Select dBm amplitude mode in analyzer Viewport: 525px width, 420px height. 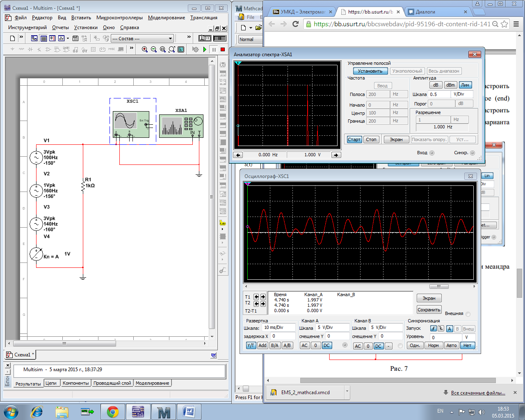point(450,85)
